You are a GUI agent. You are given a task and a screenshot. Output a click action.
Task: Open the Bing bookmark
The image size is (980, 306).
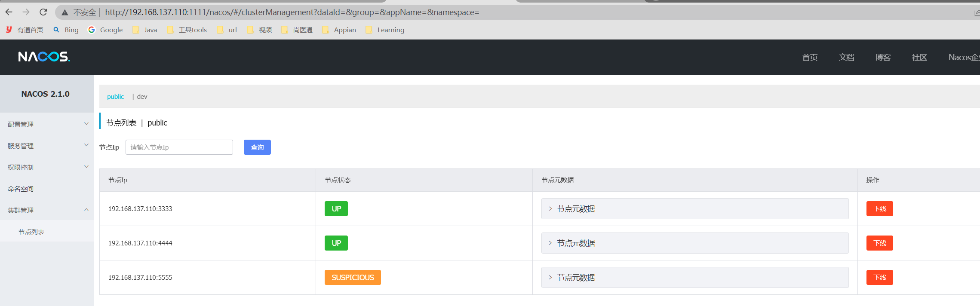(x=66, y=30)
